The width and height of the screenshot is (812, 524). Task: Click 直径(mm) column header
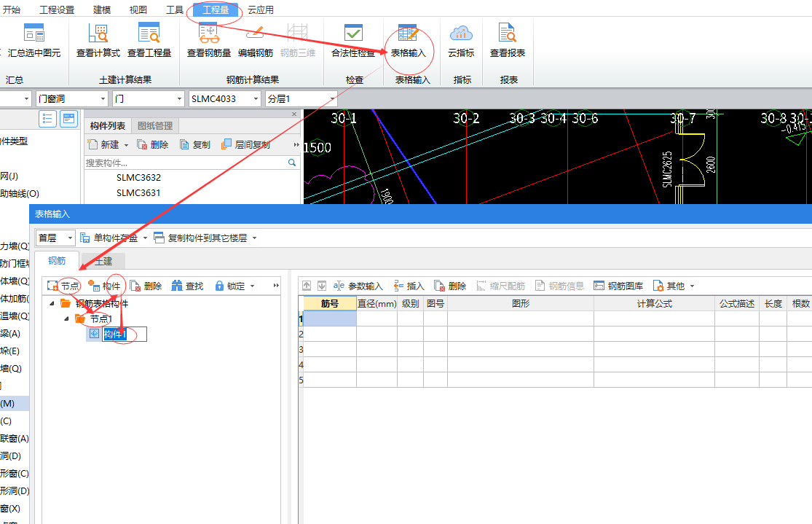[x=377, y=303]
